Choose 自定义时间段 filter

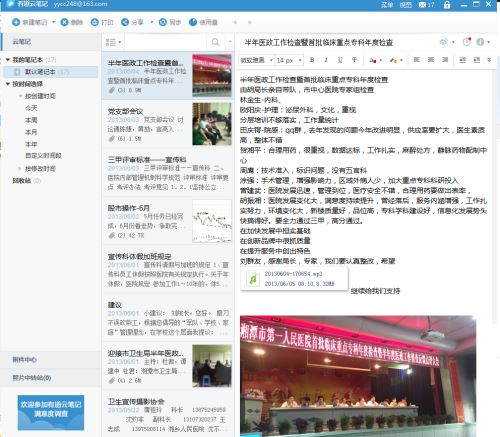tap(43, 156)
